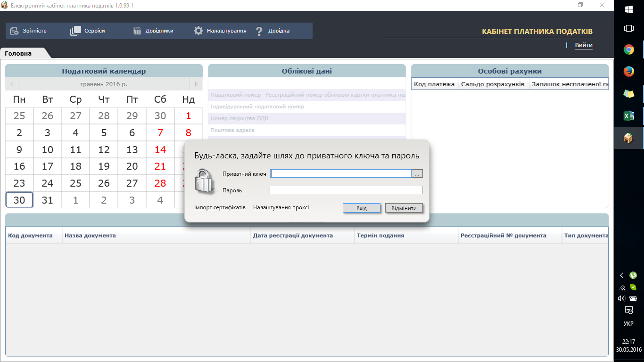Click the Налаштування gear icon
644x362 pixels.
(x=198, y=31)
